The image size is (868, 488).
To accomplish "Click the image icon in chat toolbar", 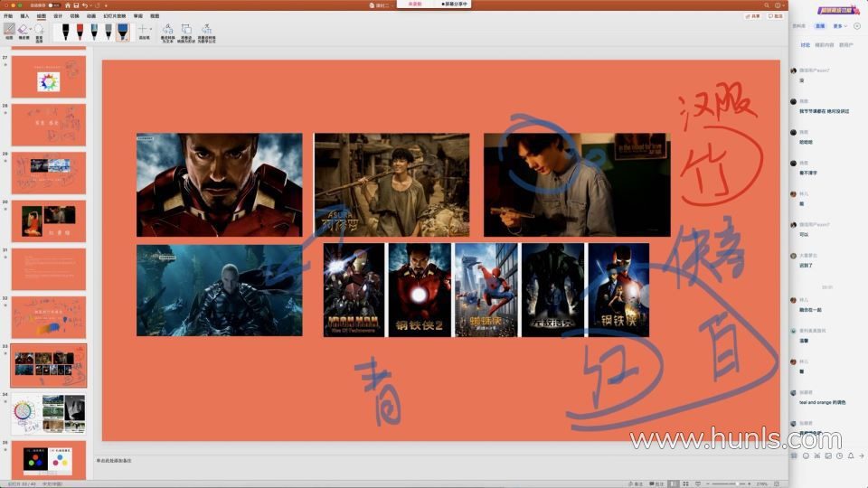I will (828, 455).
